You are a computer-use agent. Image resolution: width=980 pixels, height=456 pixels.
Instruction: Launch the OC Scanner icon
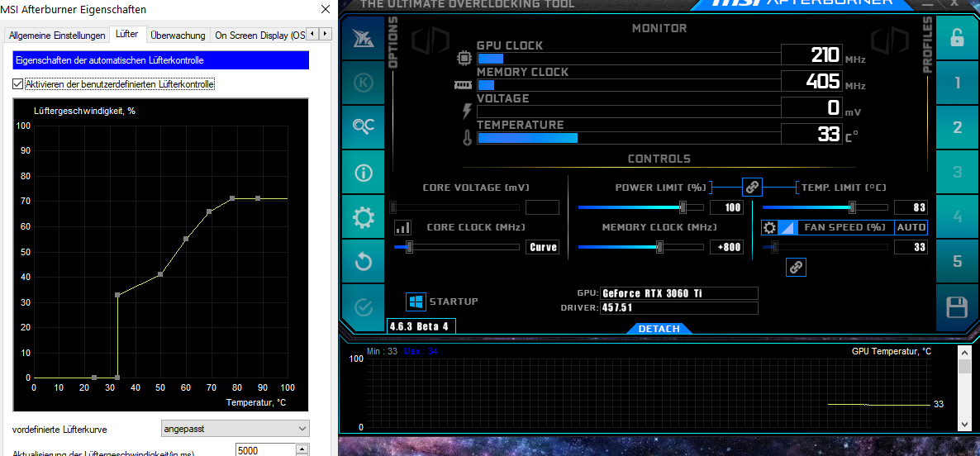click(364, 126)
